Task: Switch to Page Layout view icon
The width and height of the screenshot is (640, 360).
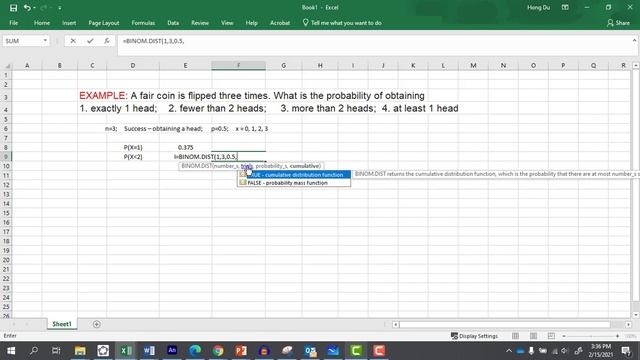Action: (x=533, y=336)
